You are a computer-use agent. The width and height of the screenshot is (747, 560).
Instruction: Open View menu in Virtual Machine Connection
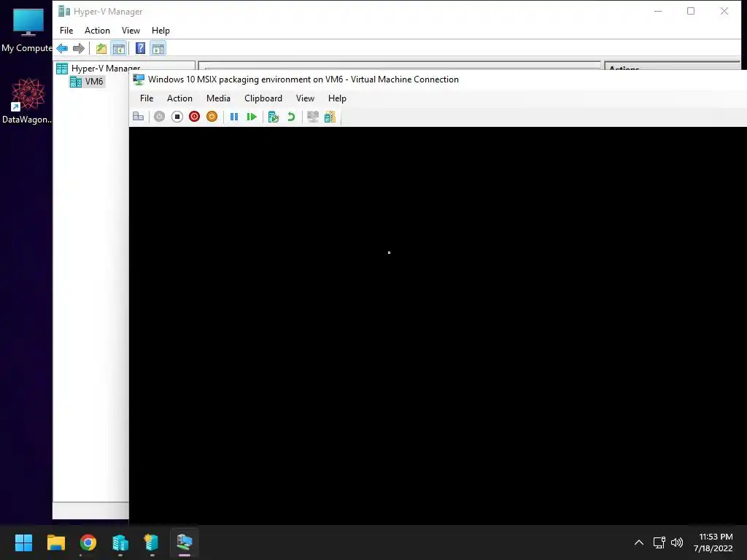(305, 98)
